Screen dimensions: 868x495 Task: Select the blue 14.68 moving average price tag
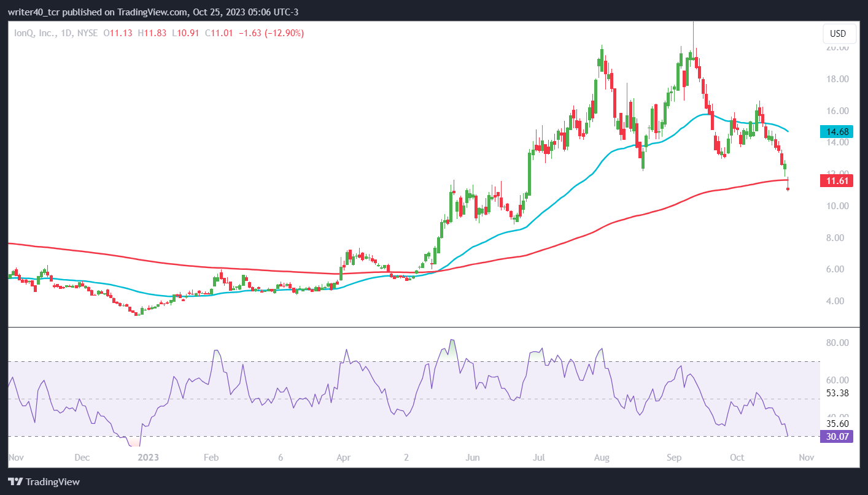[x=835, y=131]
